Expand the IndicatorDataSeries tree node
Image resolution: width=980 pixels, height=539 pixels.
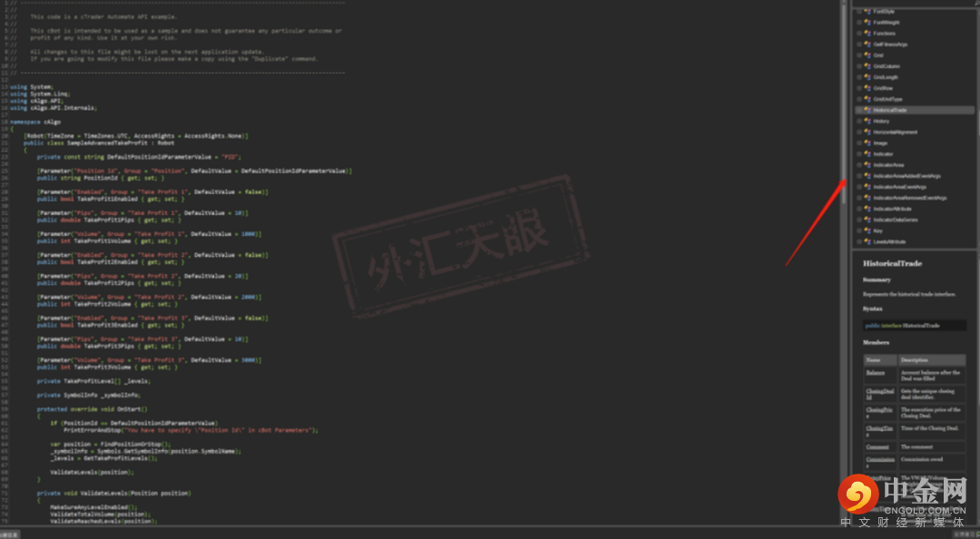point(859,220)
